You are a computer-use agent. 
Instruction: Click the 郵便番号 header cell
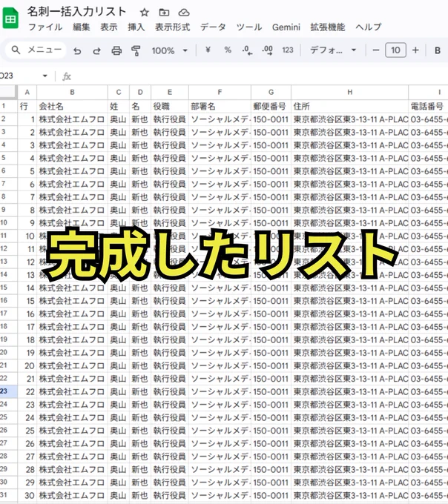coord(271,107)
